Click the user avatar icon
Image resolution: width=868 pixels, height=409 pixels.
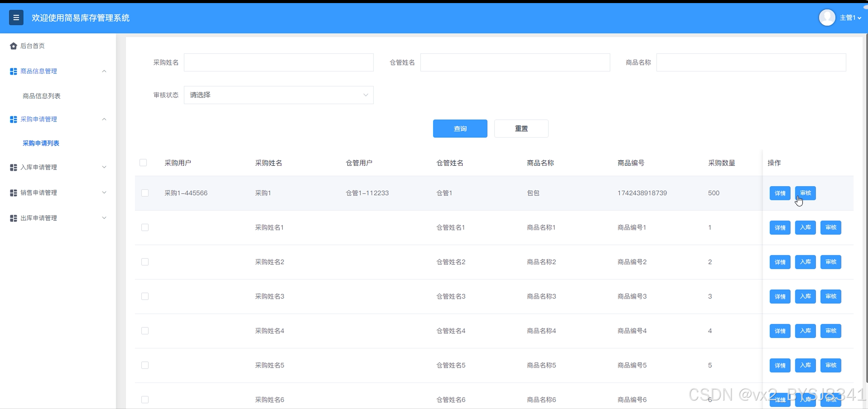coord(827,18)
